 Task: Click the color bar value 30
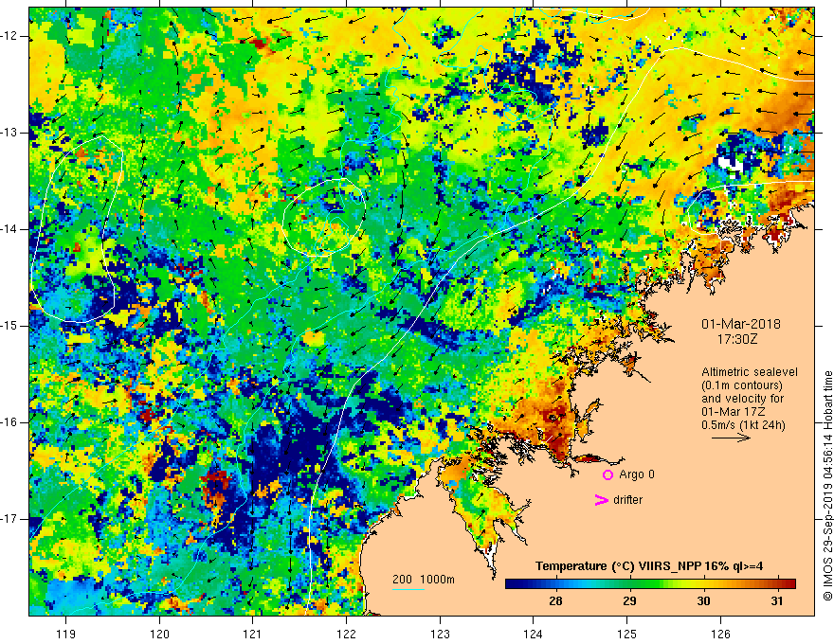pos(703,601)
